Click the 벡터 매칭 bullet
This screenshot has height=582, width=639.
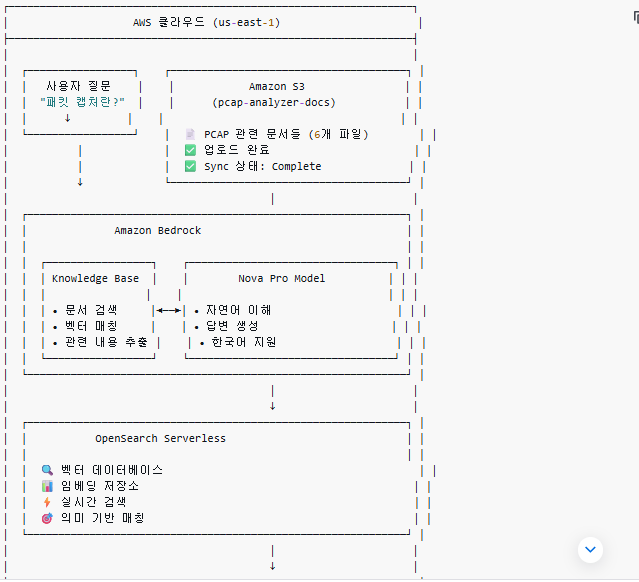86,326
